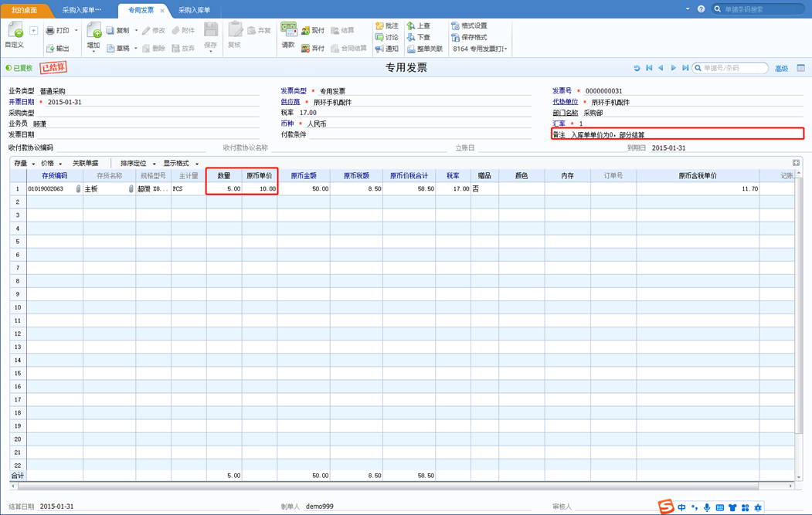Viewport: 812px width, 515px height.
Task: Click the 附件 attachment paperclip icon
Action: click(176, 31)
